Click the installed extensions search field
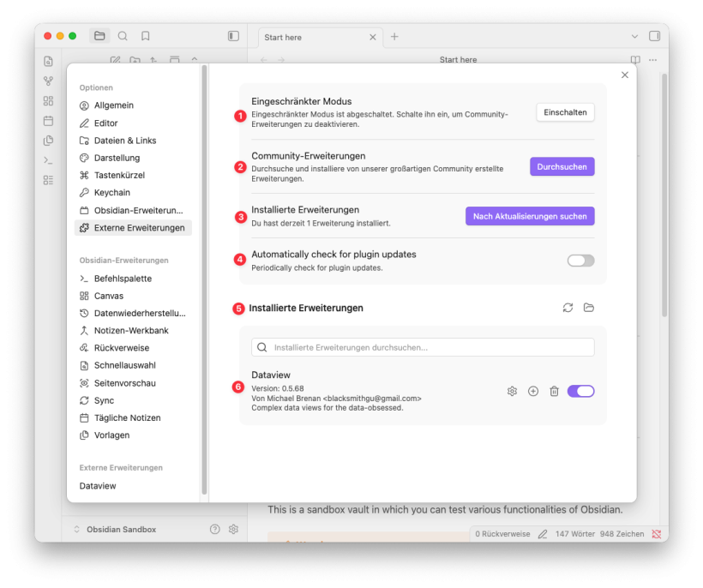 (x=423, y=347)
